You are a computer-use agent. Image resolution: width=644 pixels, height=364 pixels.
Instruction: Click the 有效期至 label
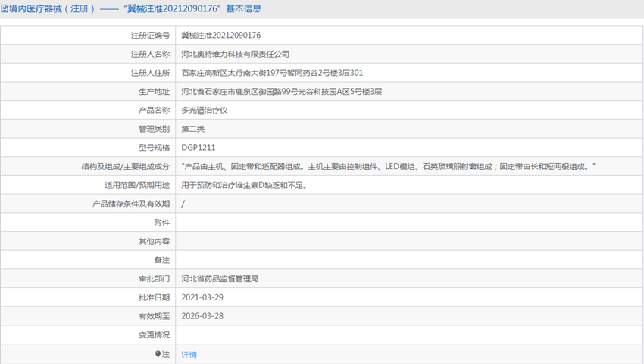[154, 316]
